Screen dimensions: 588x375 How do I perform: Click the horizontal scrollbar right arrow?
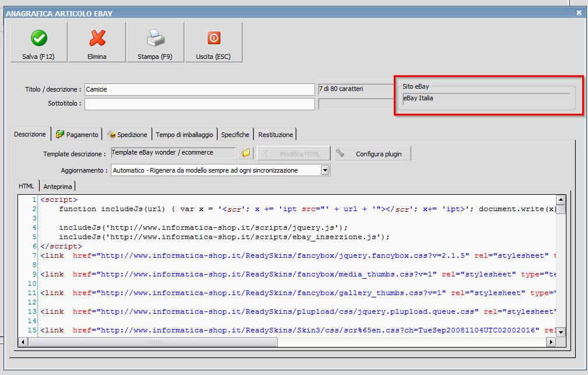coord(550,342)
